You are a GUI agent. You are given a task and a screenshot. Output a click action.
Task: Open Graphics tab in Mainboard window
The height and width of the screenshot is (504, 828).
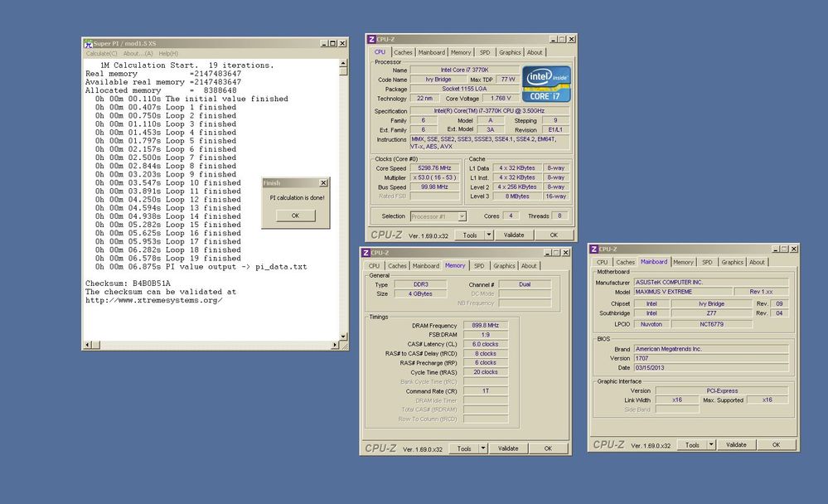(x=732, y=262)
